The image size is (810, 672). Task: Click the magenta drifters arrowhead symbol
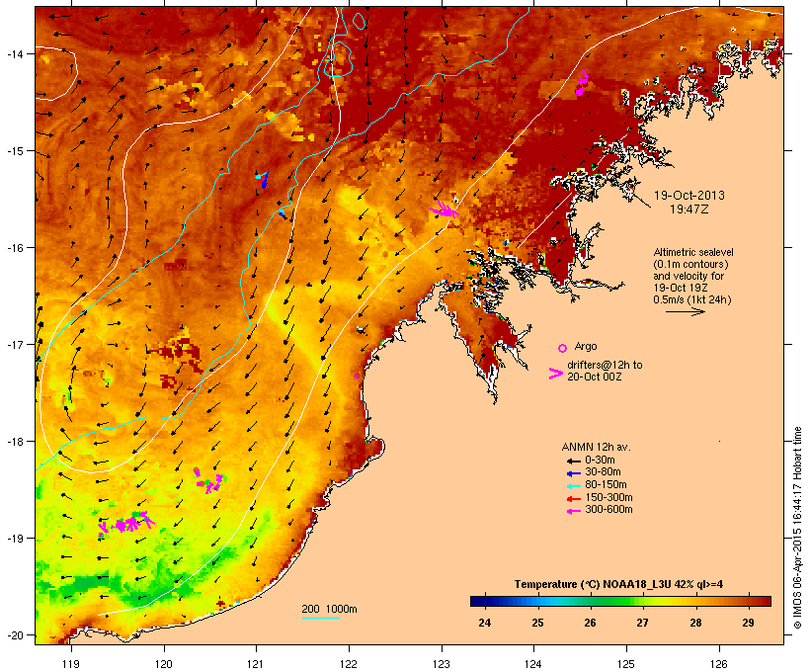click(555, 374)
